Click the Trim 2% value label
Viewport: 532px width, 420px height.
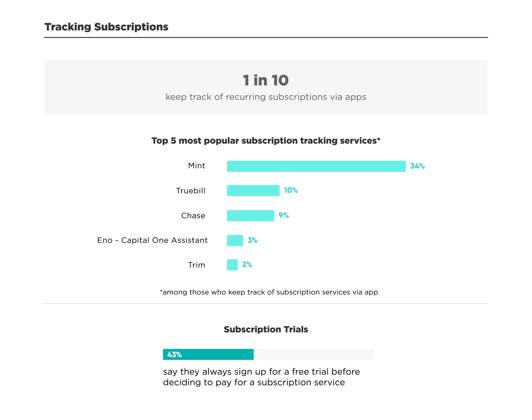click(247, 265)
